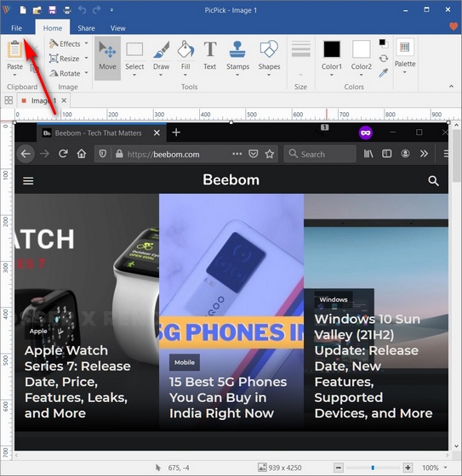462x476 pixels.
Task: Click the New file icon in title bar
Action: click(x=23, y=10)
